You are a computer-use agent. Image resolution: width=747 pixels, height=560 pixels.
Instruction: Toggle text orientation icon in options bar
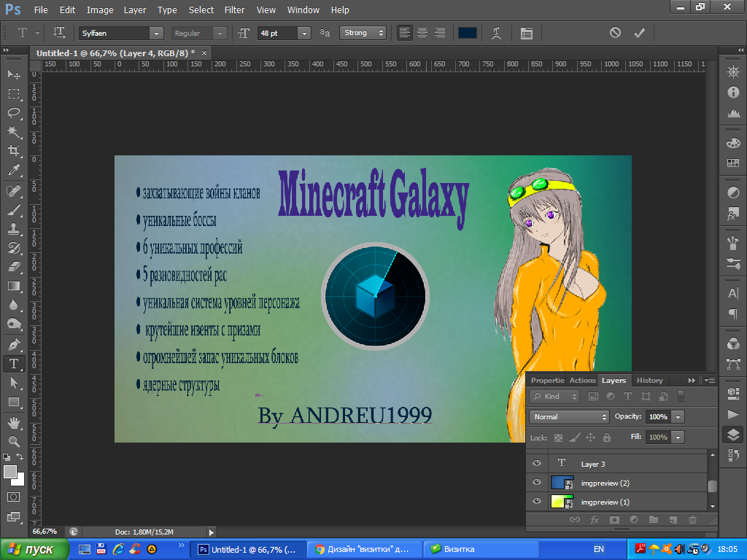point(59,33)
